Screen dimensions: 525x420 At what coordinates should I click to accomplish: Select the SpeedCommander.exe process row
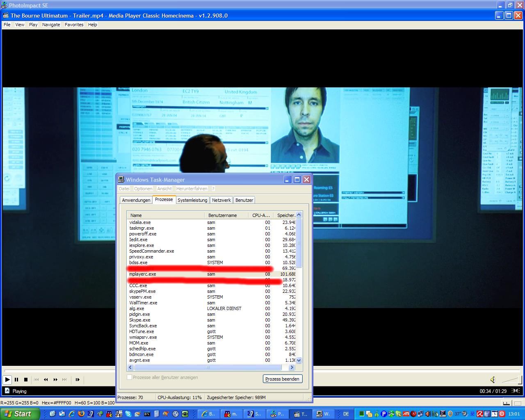tap(212, 251)
